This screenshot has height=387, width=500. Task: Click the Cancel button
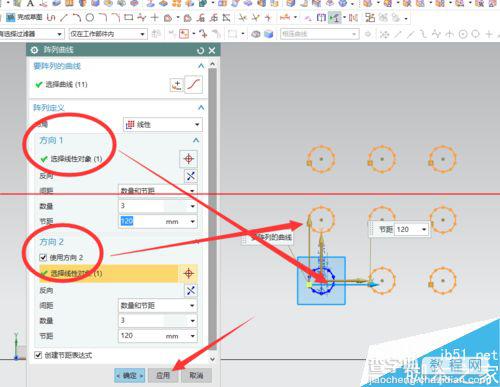(197, 376)
